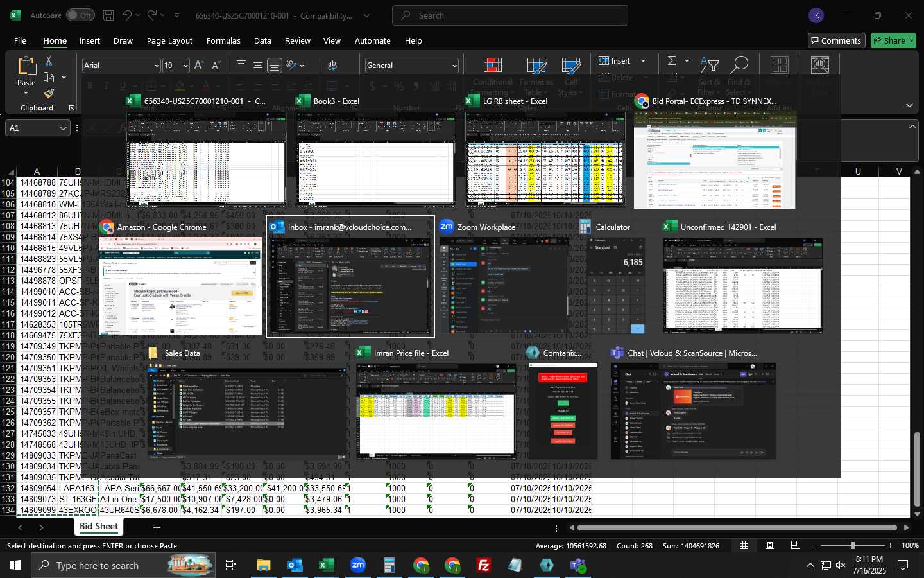Switch to Page Layout view in status bar
The image size is (924, 578).
tap(770, 545)
